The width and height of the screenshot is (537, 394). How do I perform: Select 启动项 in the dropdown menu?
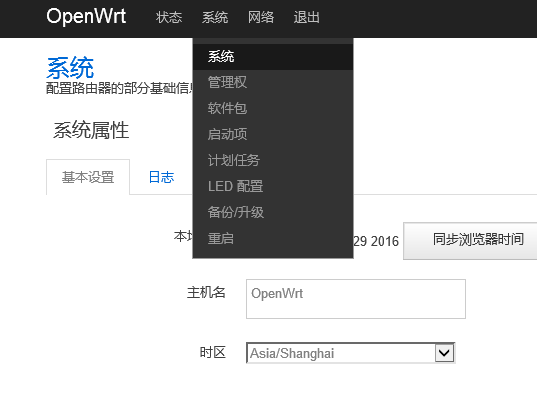273,134
